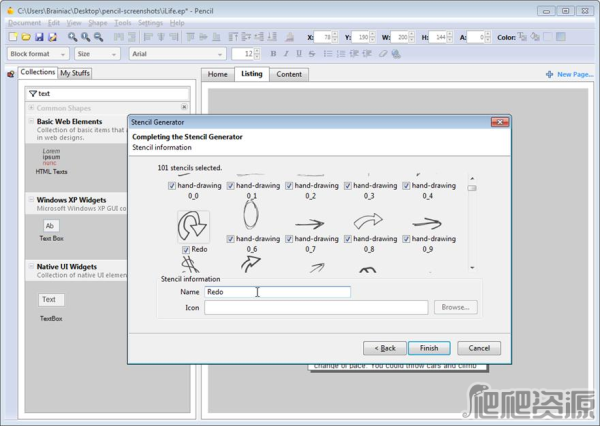
Task: Click the New Document toolbar icon
Action: [x=12, y=37]
